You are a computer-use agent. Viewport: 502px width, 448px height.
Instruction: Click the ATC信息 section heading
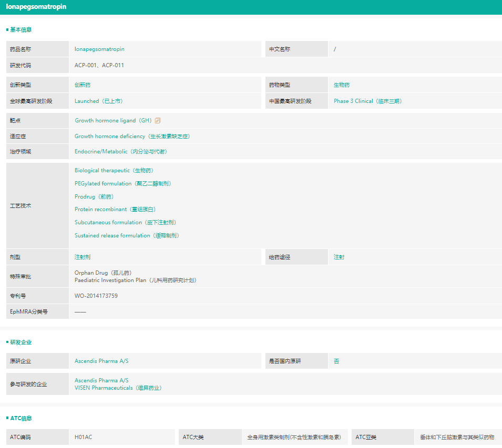pos(21,418)
